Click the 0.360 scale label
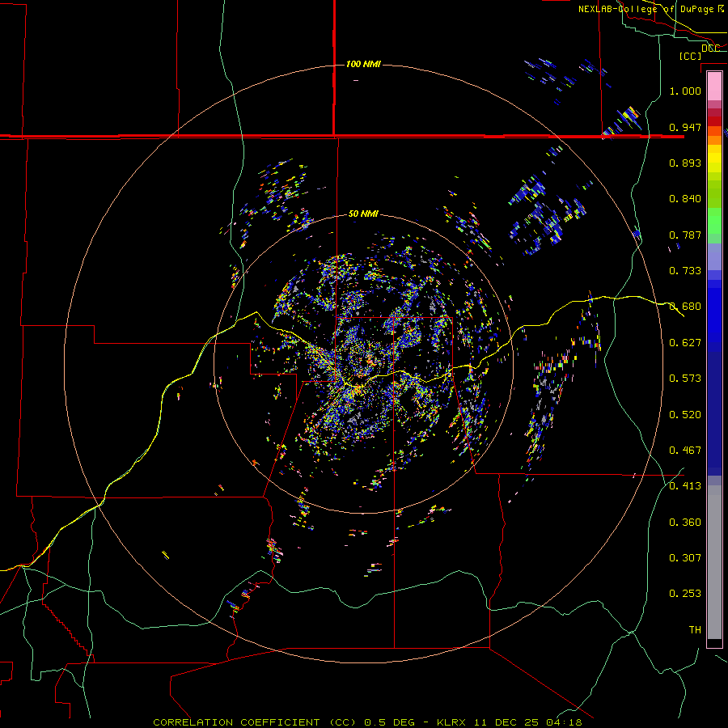Image resolution: width=728 pixels, height=728 pixels. point(685,523)
